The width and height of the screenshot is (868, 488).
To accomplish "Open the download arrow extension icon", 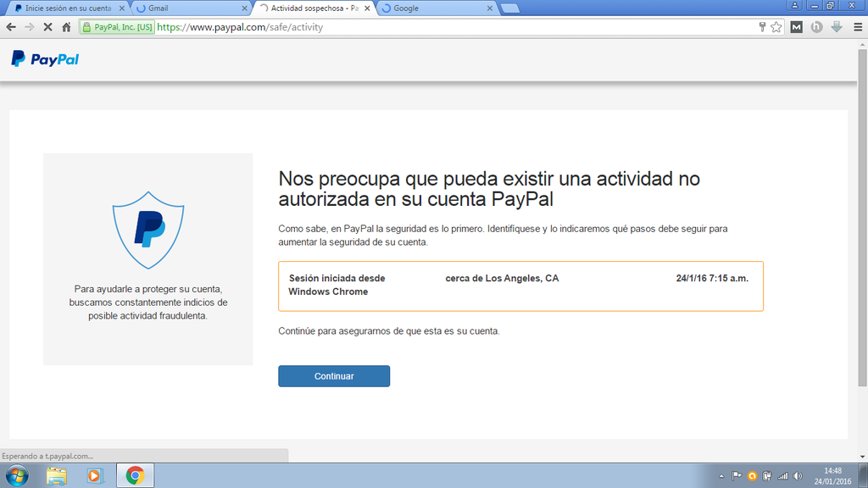I will (x=837, y=27).
